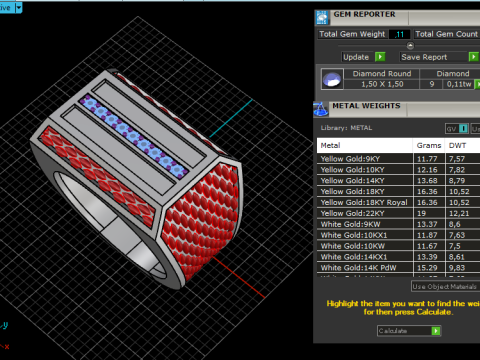Open the viewport dropdown arrow at top left
This screenshot has width=480, height=360.
pyautogui.click(x=19, y=7)
